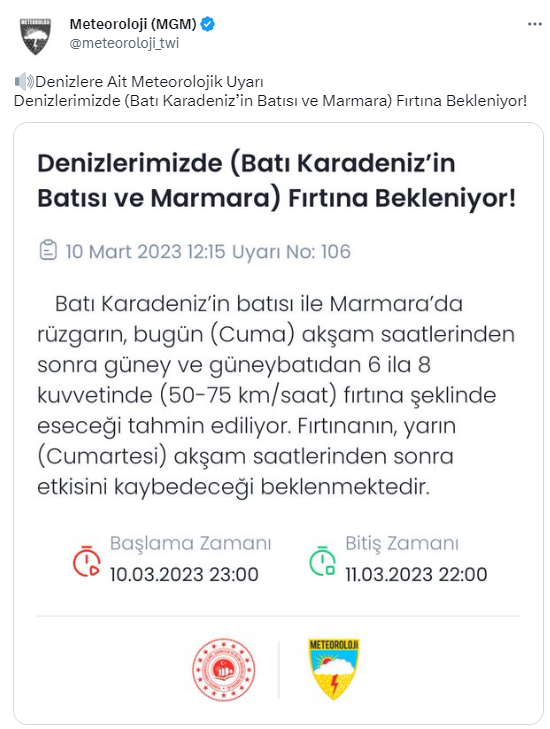Click the green end-time stopwatch icon
The height and width of the screenshot is (729, 550).
322,561
